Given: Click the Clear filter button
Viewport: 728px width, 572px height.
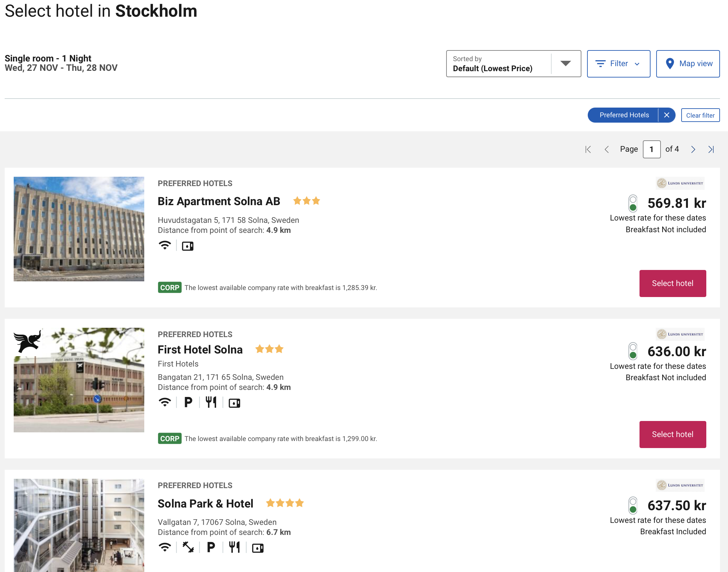Looking at the screenshot, I should (x=700, y=115).
